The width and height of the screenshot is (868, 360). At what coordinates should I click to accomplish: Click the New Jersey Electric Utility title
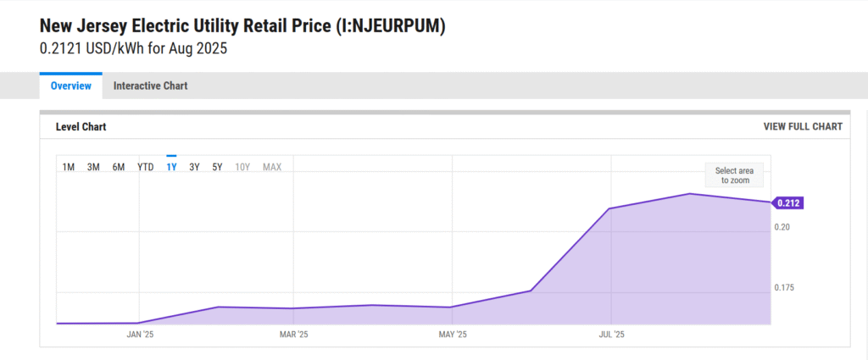[242, 26]
